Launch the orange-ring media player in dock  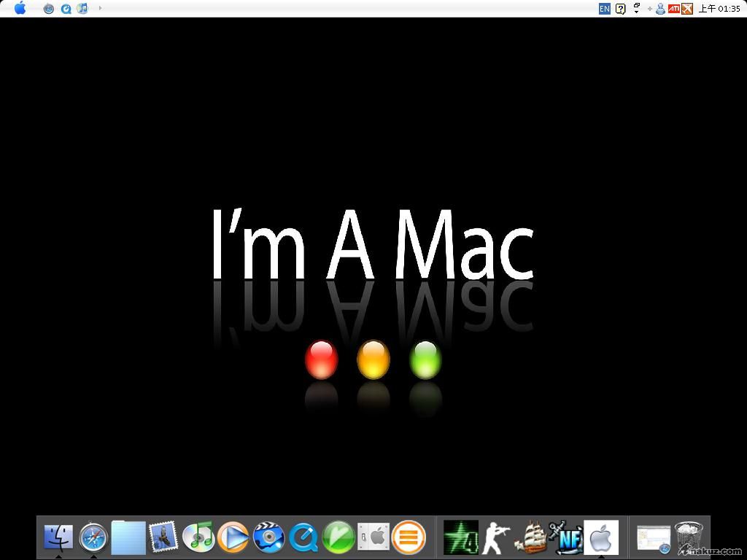click(233, 537)
